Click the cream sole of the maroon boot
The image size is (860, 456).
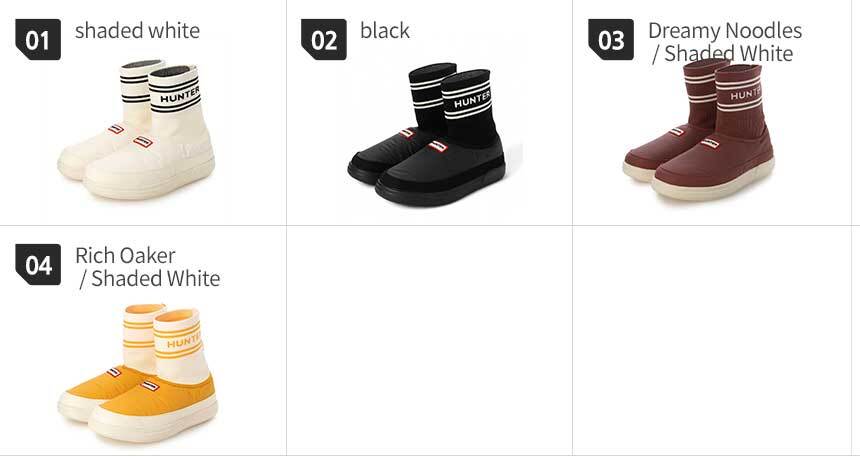pyautogui.click(x=713, y=187)
